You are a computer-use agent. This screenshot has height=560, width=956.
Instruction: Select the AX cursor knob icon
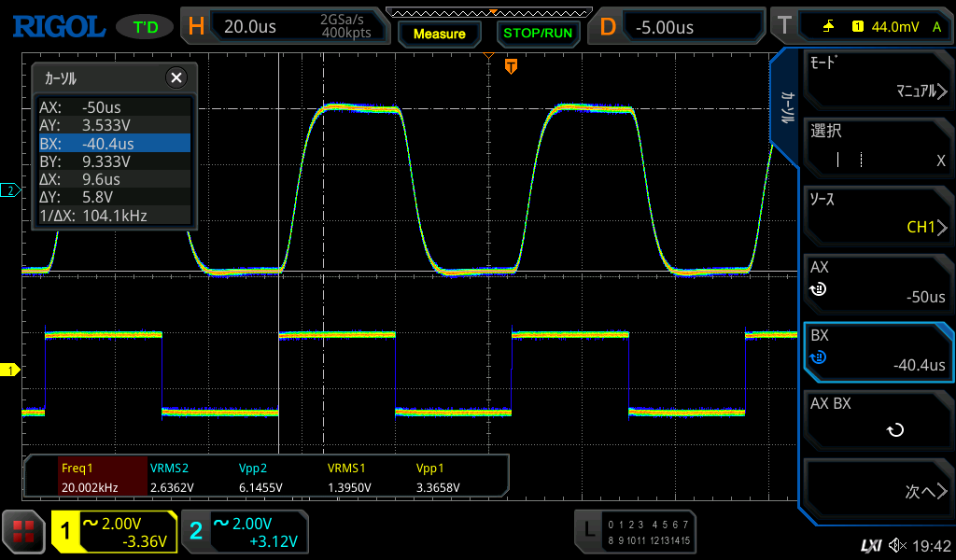pyautogui.click(x=818, y=289)
